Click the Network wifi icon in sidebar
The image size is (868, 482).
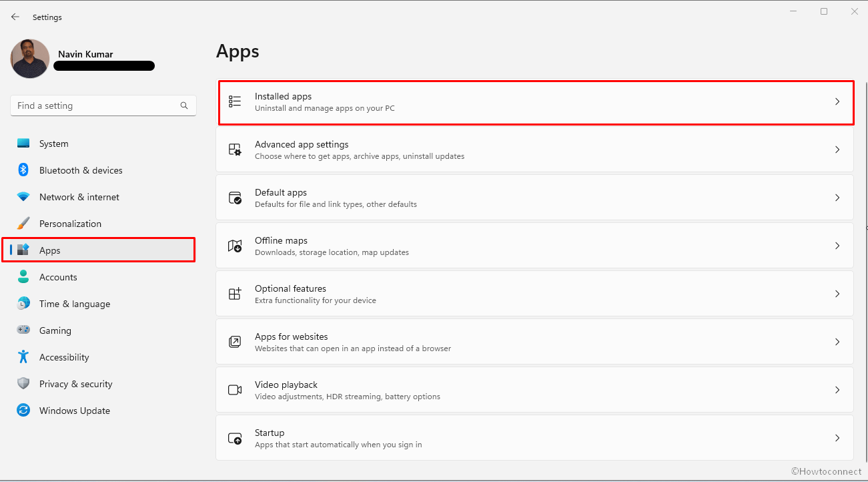coord(23,197)
